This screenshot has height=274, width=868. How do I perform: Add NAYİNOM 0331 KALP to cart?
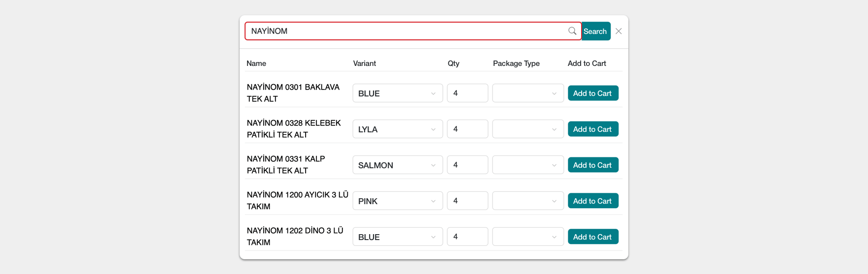coord(593,165)
